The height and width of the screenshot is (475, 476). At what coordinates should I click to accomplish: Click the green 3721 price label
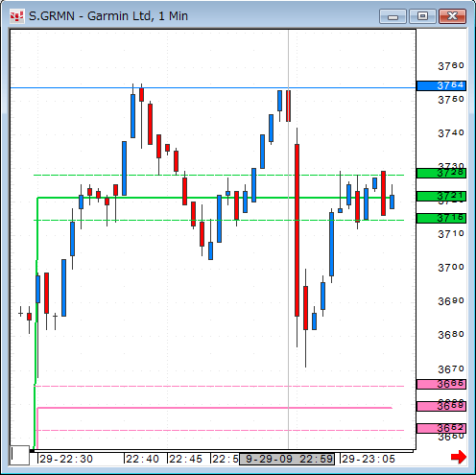[x=441, y=196]
